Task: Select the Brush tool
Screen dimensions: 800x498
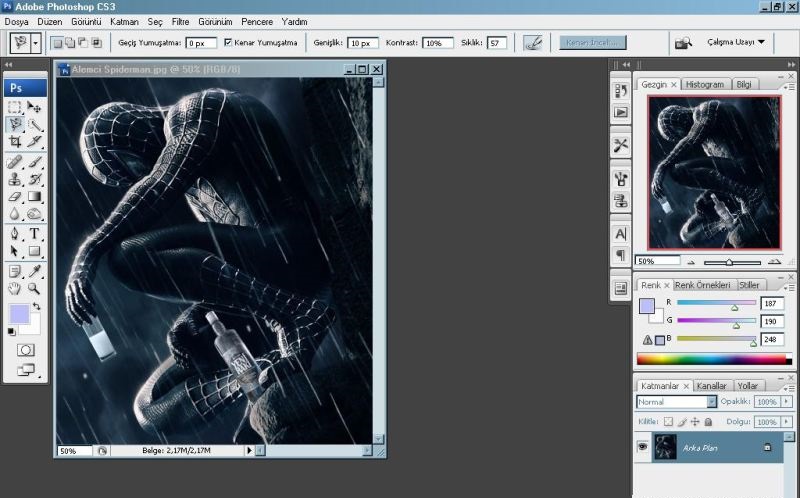Action: (x=34, y=162)
